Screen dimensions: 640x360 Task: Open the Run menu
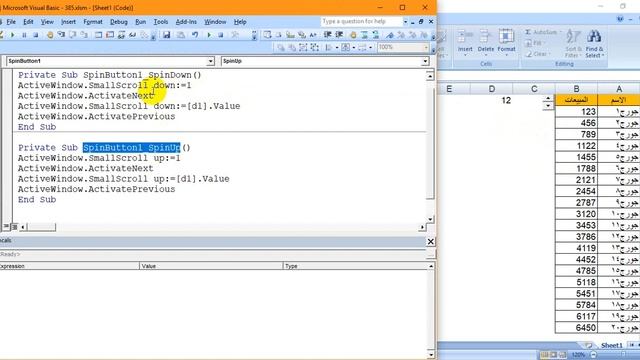click(x=140, y=22)
